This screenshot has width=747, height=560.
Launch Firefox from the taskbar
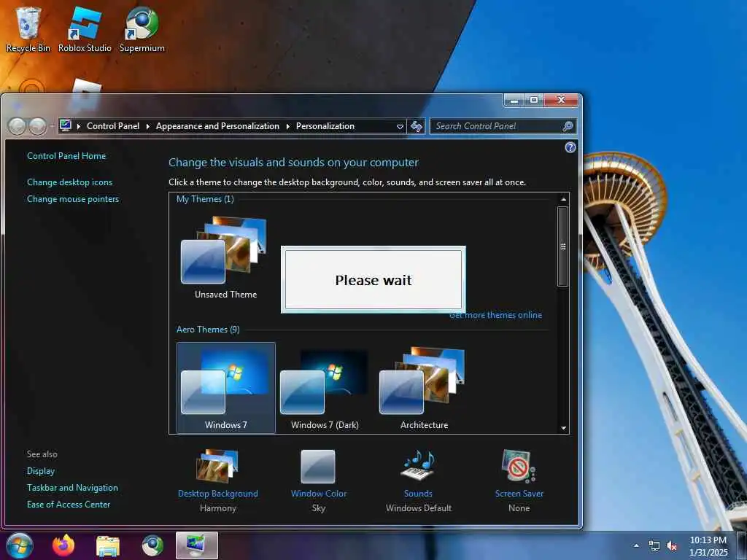[x=63, y=545]
